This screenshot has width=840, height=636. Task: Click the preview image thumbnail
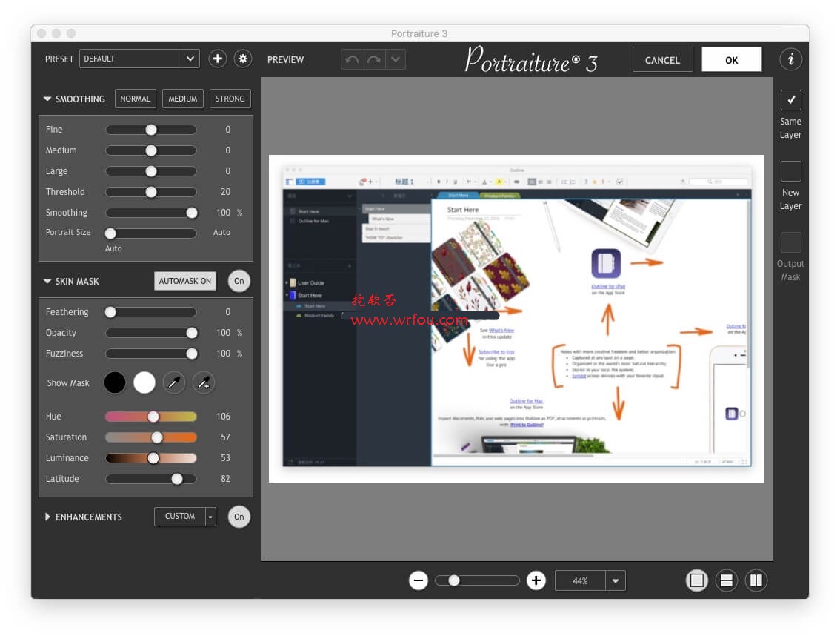tap(516, 319)
